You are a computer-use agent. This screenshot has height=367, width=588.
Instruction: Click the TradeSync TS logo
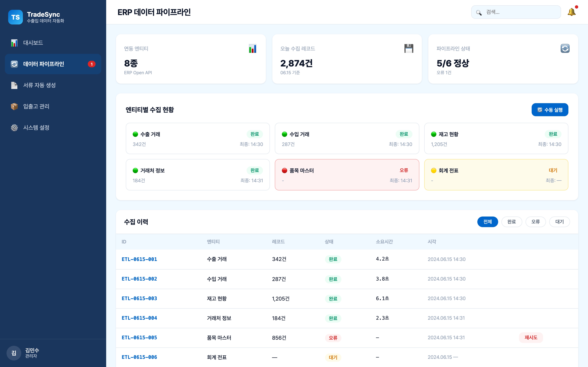(16, 17)
